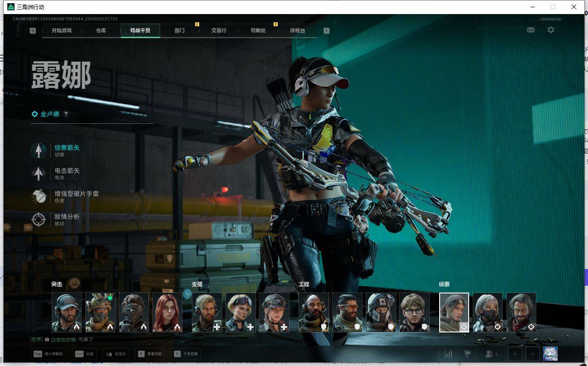Open the bar chart statistics icon

[x=449, y=354]
